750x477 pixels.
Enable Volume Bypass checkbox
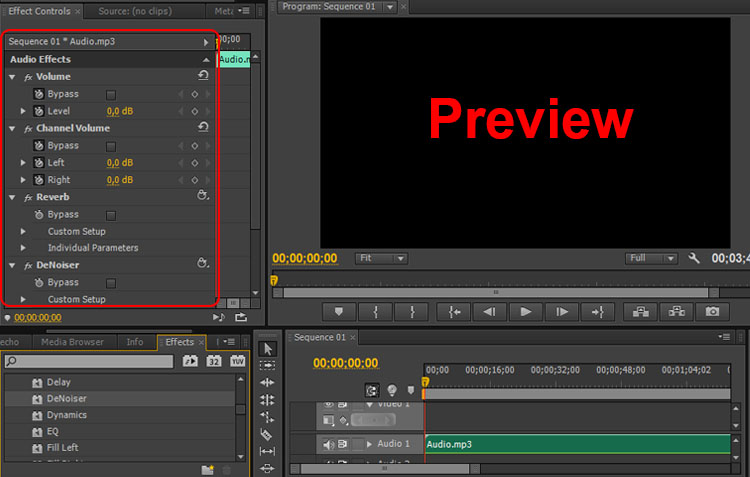[111, 95]
